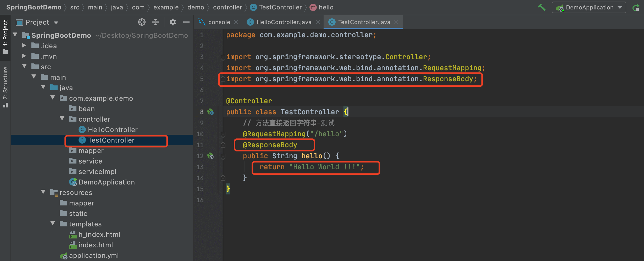Screen dimensions: 644x261
Task: Click fold marker on line 12 method
Action: point(223,156)
